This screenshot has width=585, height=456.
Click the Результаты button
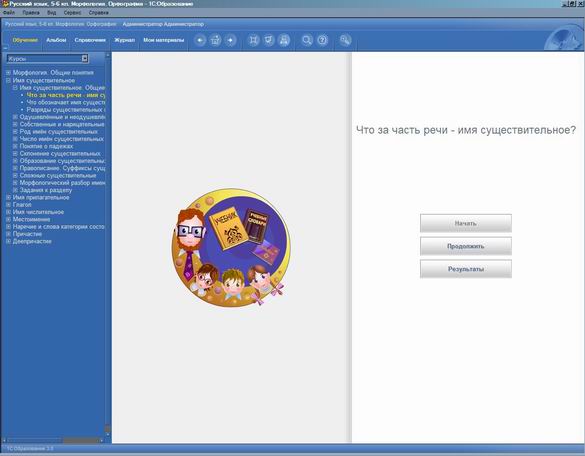[x=466, y=269]
